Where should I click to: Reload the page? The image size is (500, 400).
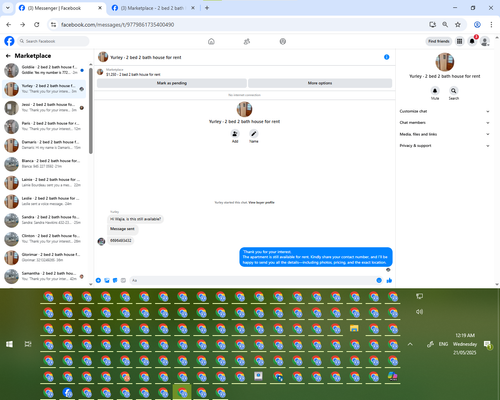tap(37, 24)
